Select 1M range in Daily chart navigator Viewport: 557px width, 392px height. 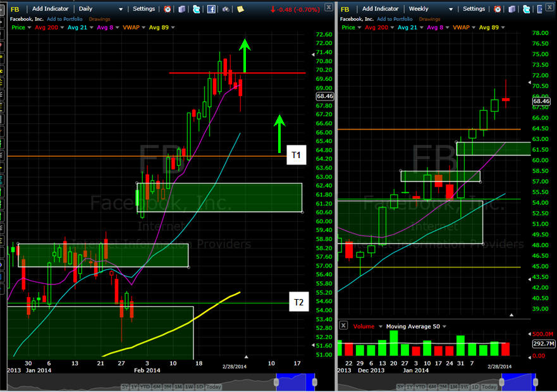(x=178, y=387)
